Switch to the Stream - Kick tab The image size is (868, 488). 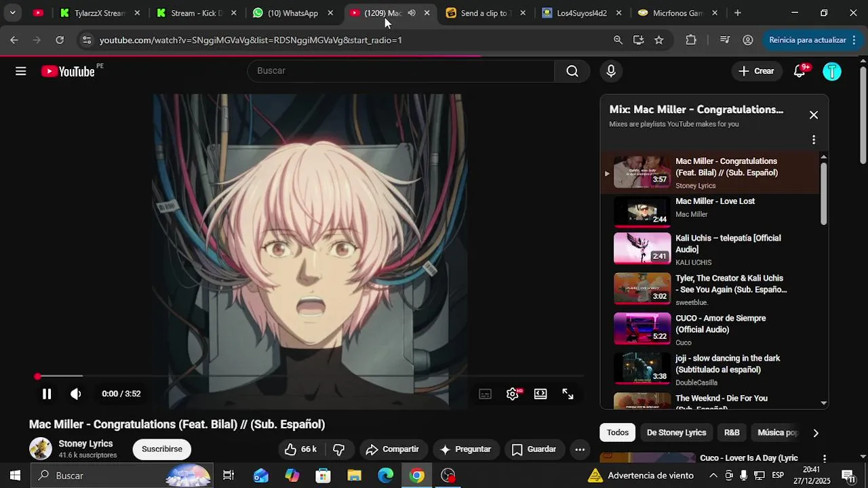click(x=195, y=13)
